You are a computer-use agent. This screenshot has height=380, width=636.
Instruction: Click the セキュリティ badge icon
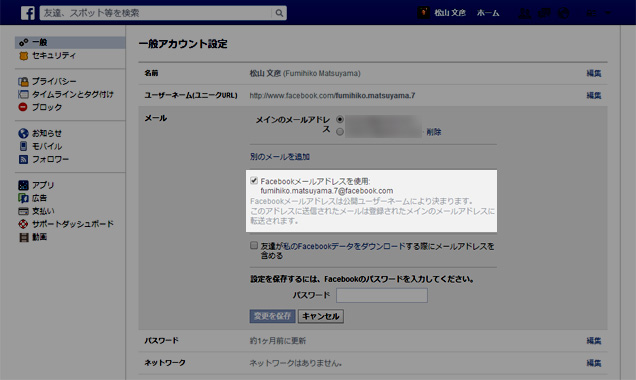click(24, 56)
